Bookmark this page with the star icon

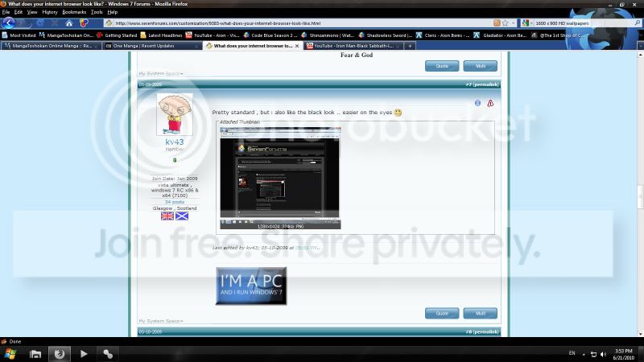pyautogui.click(x=506, y=23)
